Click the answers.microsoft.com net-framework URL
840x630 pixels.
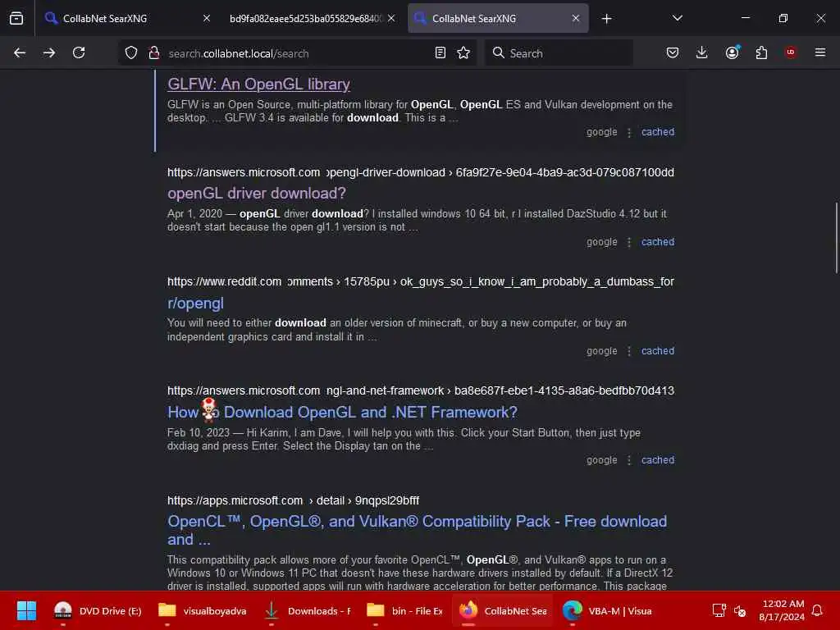point(421,390)
